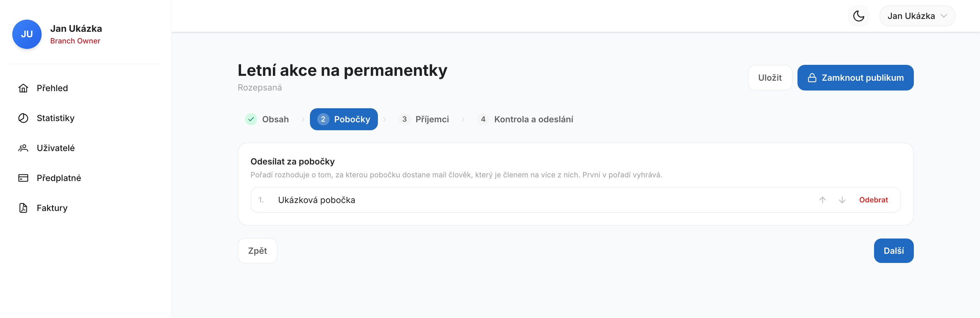Click the people icon for Uživatelé

(23, 148)
